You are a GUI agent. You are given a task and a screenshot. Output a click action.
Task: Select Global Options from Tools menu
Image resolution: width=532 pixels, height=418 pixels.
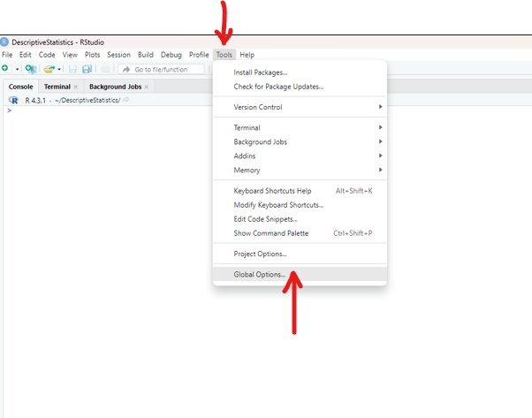[x=259, y=274]
